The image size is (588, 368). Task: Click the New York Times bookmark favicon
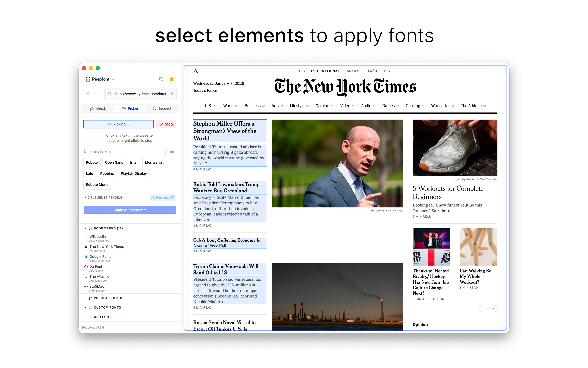click(x=86, y=247)
